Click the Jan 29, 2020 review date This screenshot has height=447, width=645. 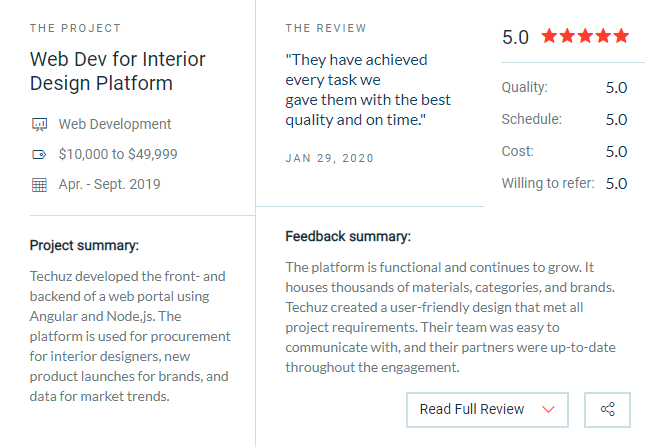click(329, 158)
